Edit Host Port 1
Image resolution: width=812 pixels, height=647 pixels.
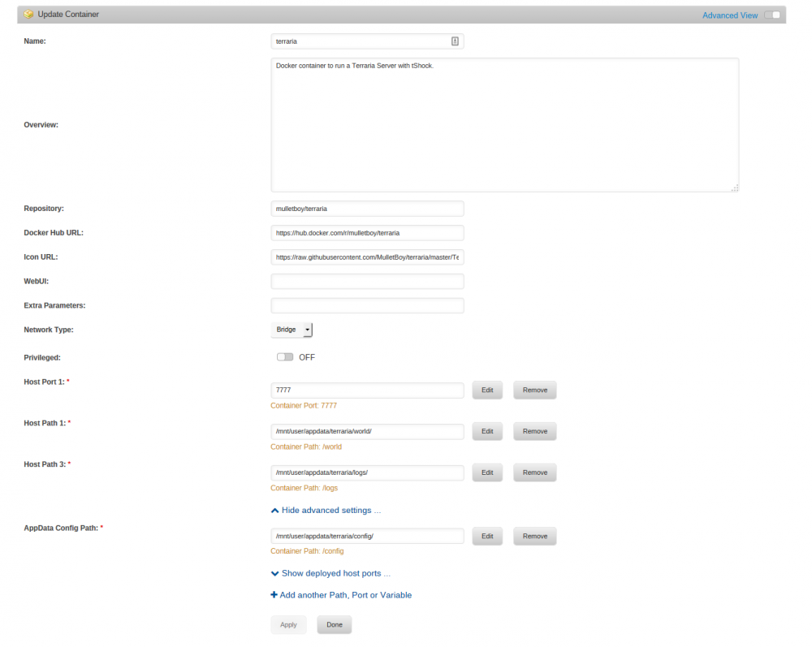click(487, 390)
